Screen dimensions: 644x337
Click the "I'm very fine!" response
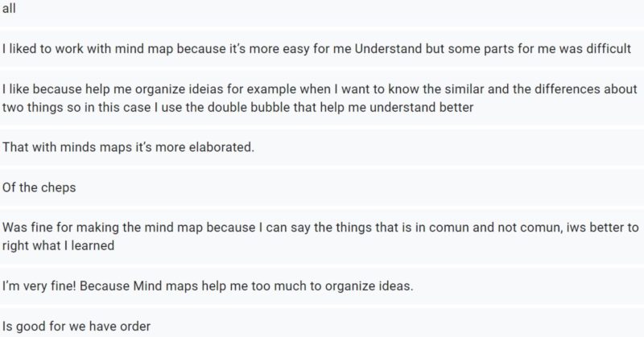pyautogui.click(x=208, y=287)
